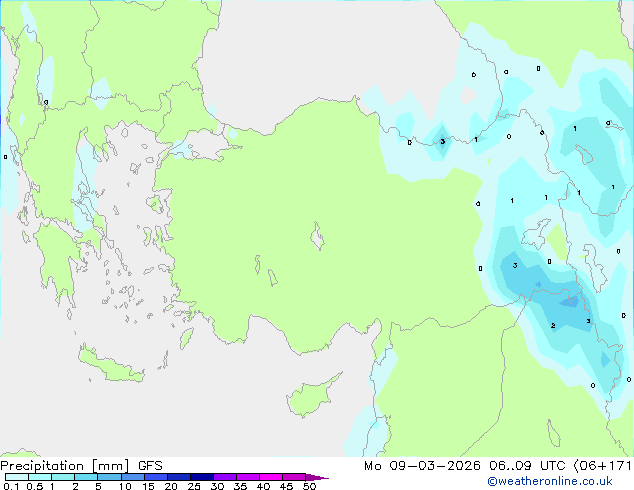
Task: Click the magenta legend swatch between 40 and 45
Action: (271, 477)
